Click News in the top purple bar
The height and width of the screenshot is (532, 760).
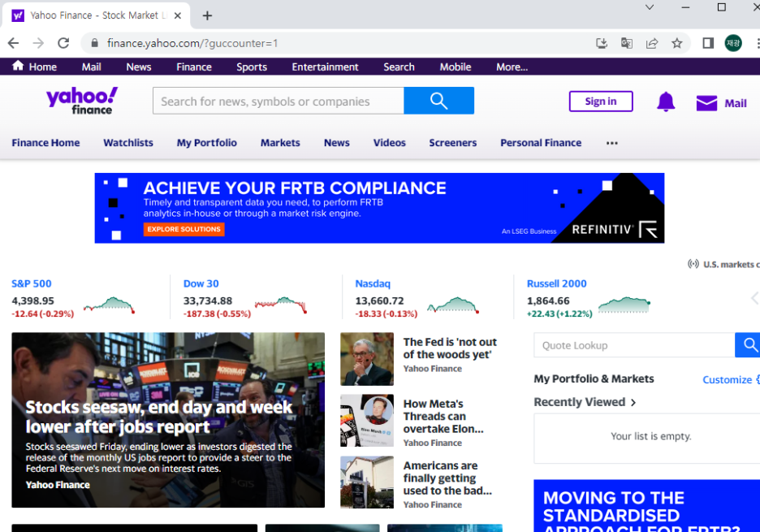coord(139,67)
